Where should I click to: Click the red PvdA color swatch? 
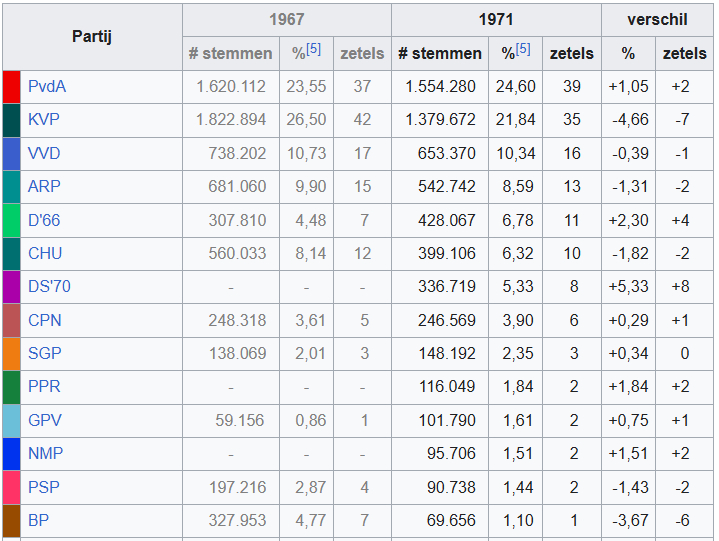pos(12,87)
